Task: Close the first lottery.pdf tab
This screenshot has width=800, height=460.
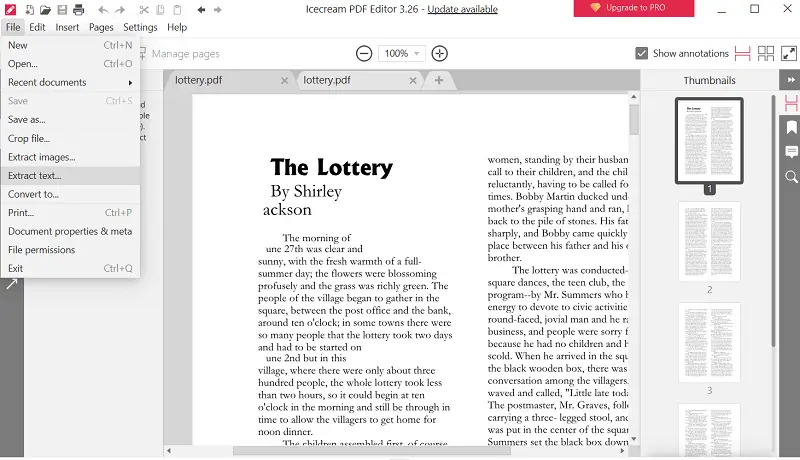Action: (284, 81)
